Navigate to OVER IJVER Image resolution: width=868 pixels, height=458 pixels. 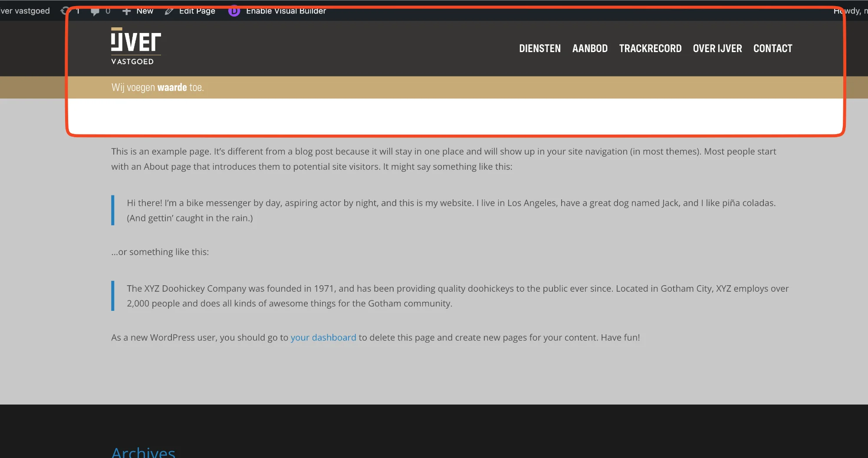(717, 49)
